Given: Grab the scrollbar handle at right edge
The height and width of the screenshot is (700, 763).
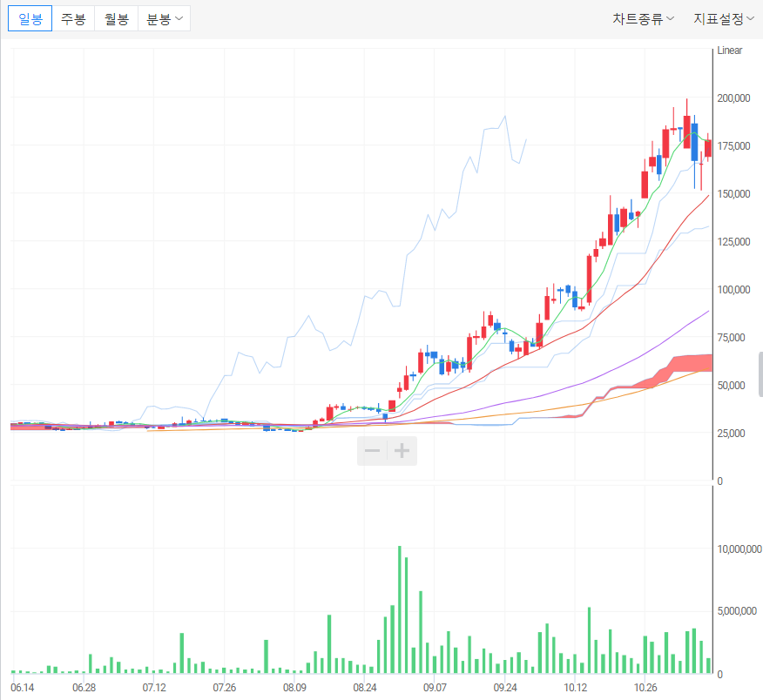Looking at the screenshot, I should [x=760, y=374].
